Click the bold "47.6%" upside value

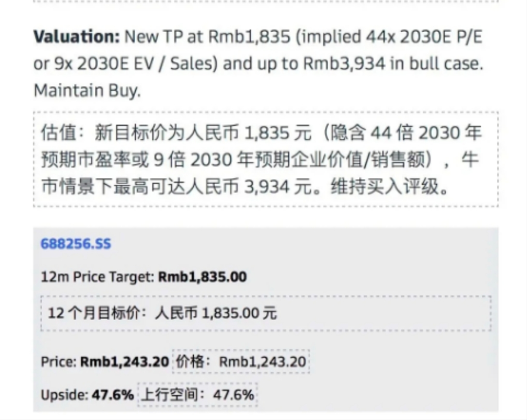tap(113, 395)
